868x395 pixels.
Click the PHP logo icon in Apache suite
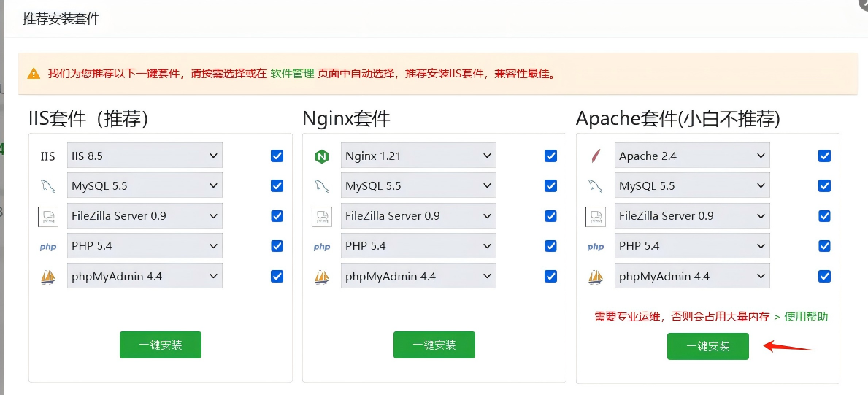[596, 247]
